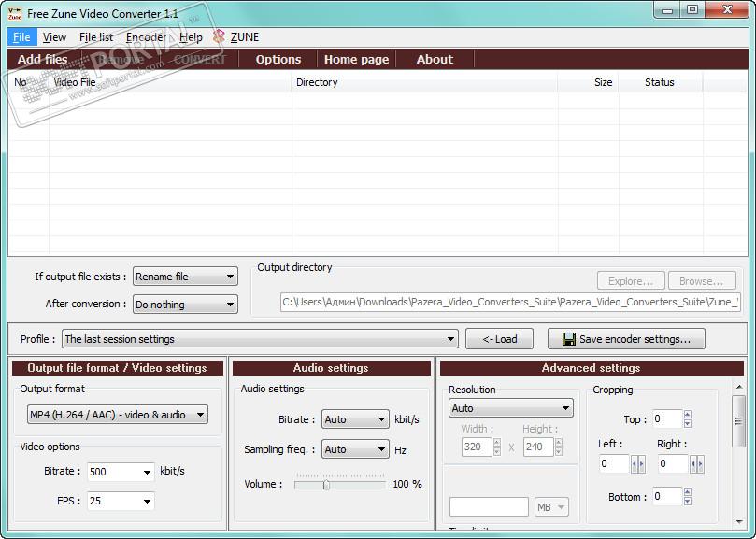Click the Explore... button
Viewport: 756px width, 539px height.
pyautogui.click(x=631, y=280)
